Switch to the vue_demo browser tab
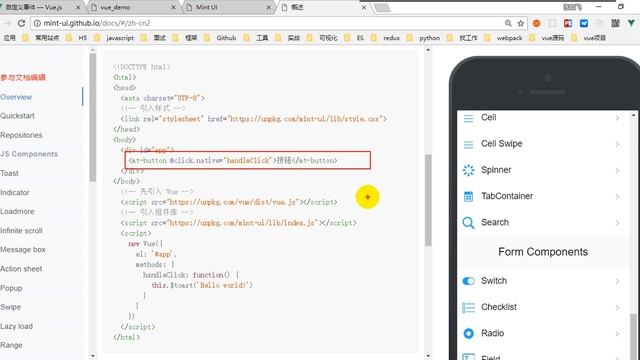Image resolution: width=640 pixels, height=360 pixels. tap(133, 7)
